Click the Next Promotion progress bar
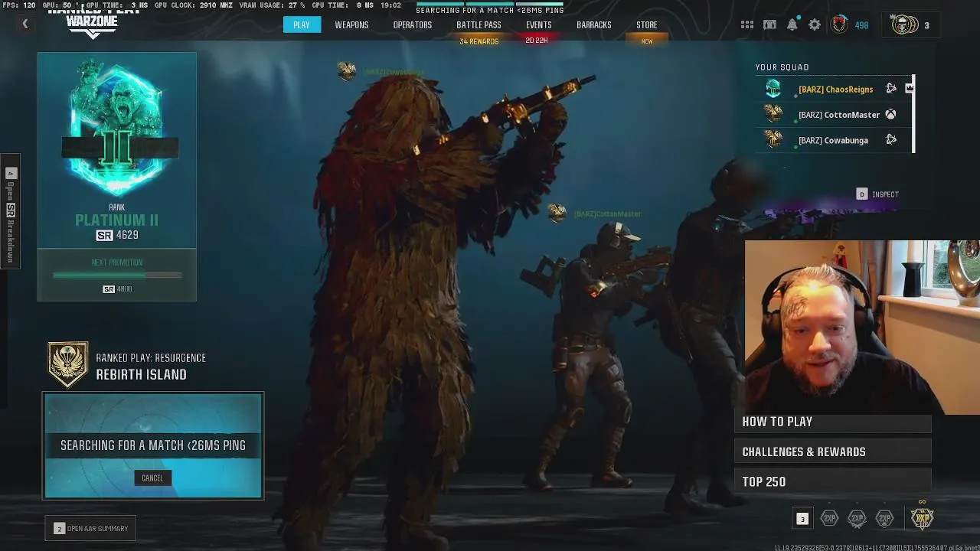 (x=117, y=275)
